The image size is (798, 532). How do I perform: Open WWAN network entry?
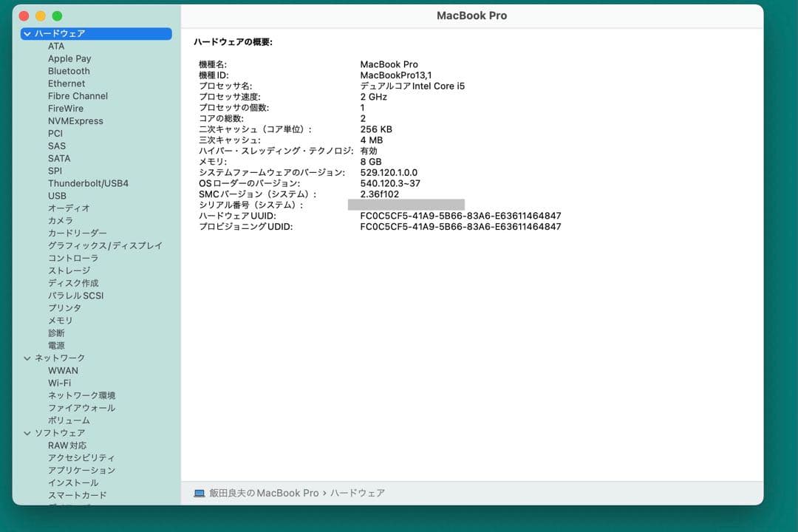63,371
